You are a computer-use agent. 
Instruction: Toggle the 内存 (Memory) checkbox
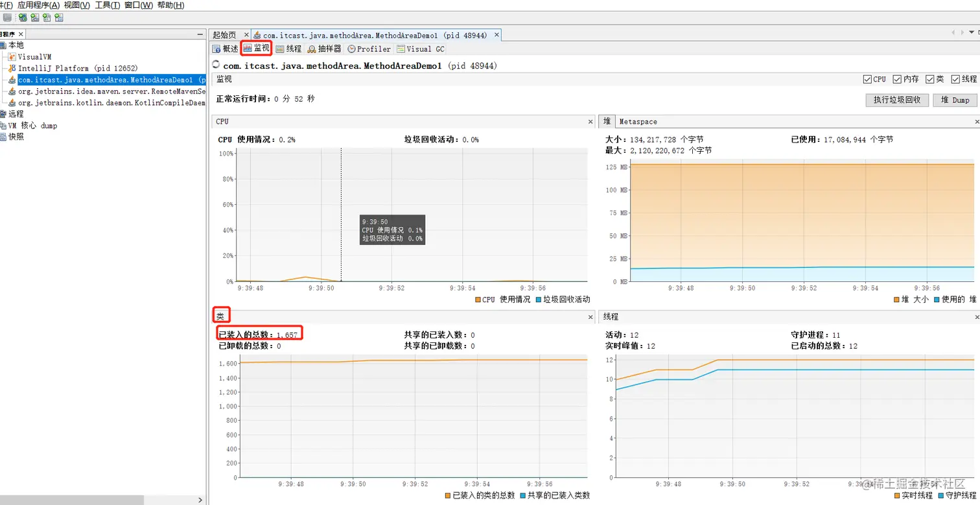coord(897,79)
